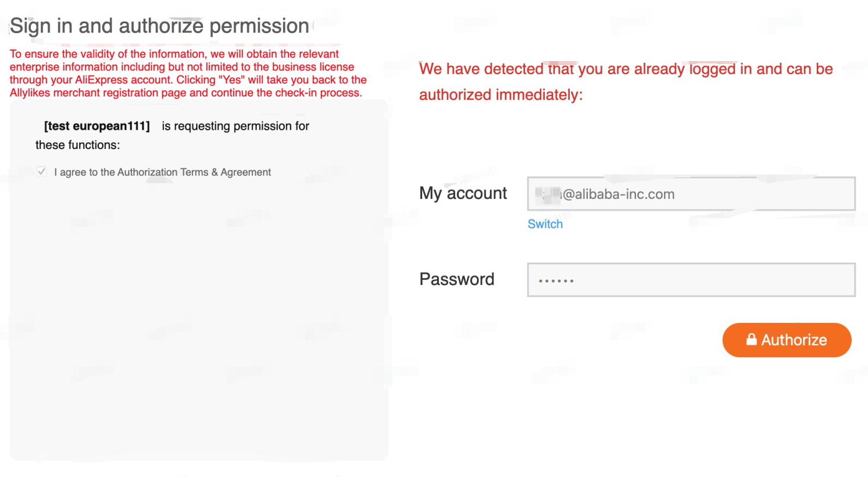Click the Switch account link

coord(545,224)
